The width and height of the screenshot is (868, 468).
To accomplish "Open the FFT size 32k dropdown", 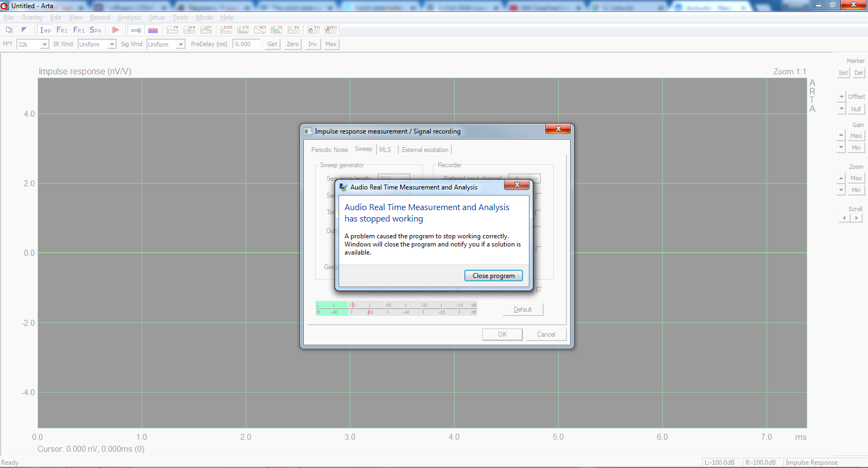I will [x=44, y=45].
